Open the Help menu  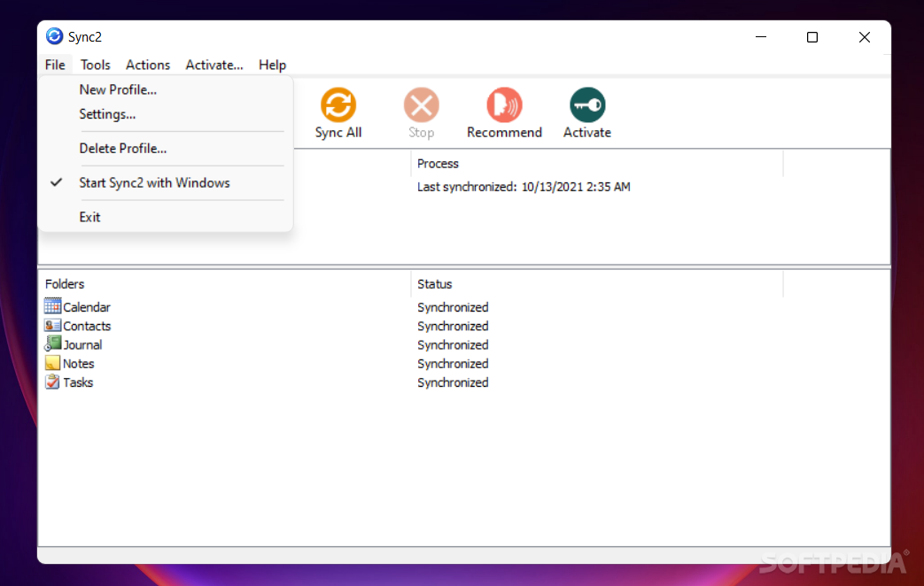tap(272, 65)
